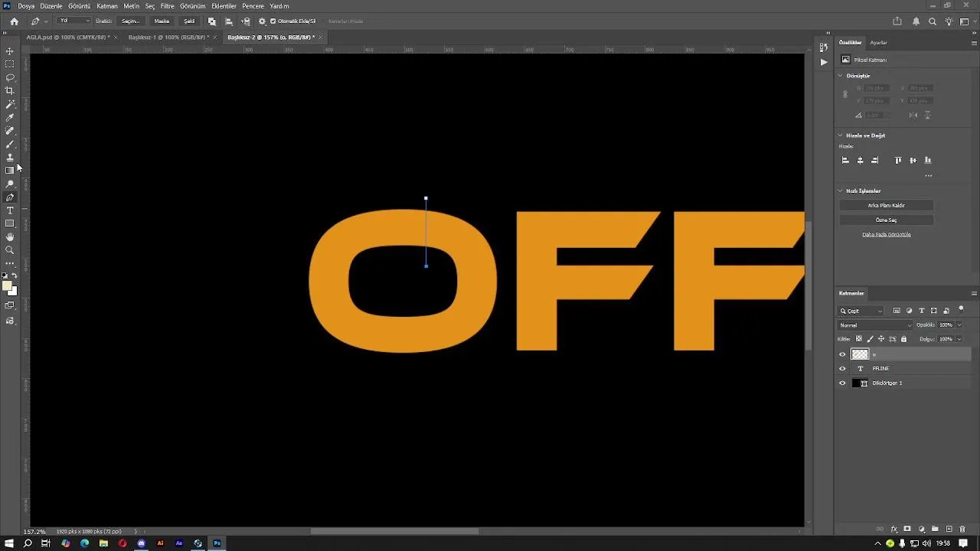Viewport: 980px width, 551px height.
Task: Select the Crop tool
Action: click(x=10, y=90)
